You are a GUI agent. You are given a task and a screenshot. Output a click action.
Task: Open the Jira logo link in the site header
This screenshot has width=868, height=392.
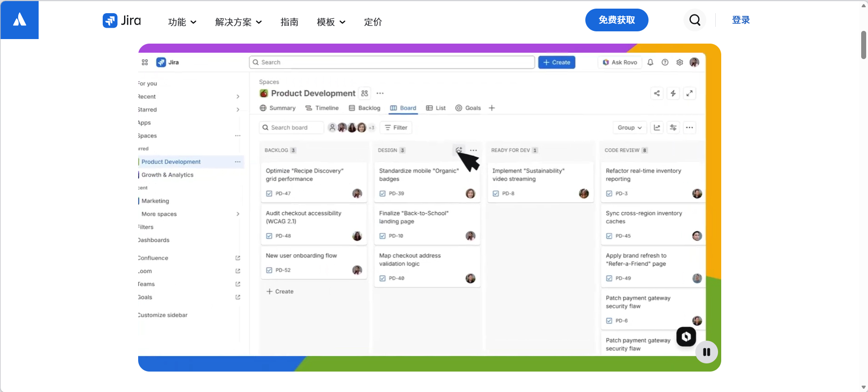[122, 21]
